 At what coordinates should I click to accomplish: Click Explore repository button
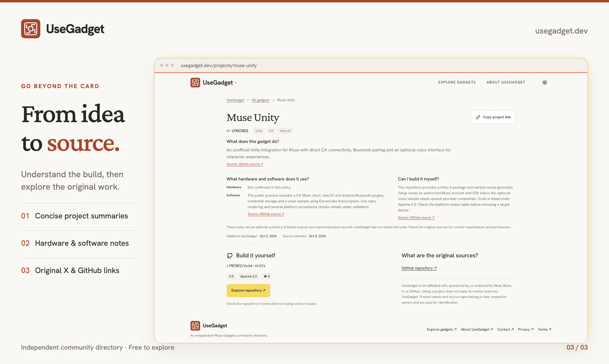click(248, 290)
